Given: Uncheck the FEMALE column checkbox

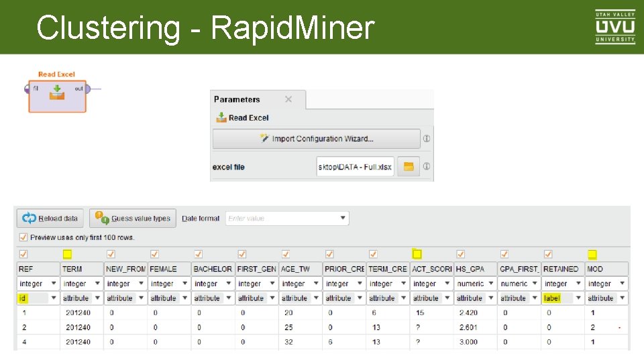Looking at the screenshot, I should tap(154, 255).
